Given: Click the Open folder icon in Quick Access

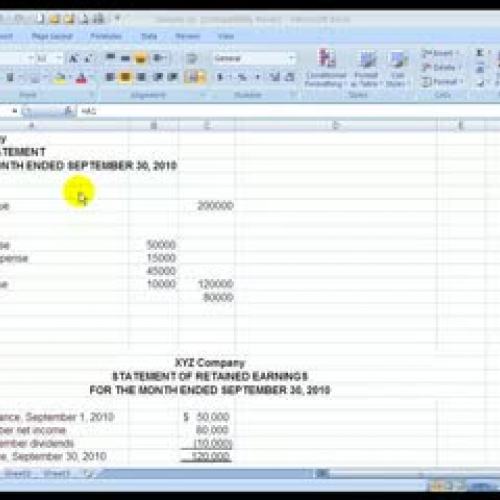Looking at the screenshot, I should (55, 19).
